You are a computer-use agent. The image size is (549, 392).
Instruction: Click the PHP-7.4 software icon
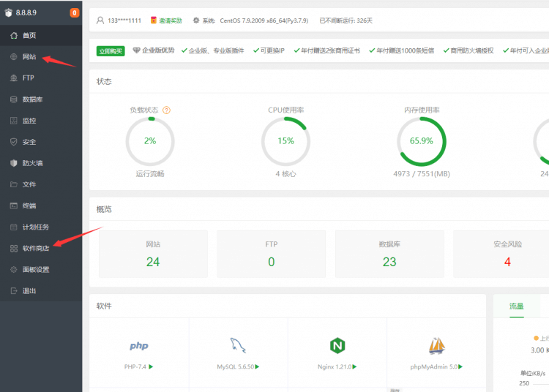139,346
